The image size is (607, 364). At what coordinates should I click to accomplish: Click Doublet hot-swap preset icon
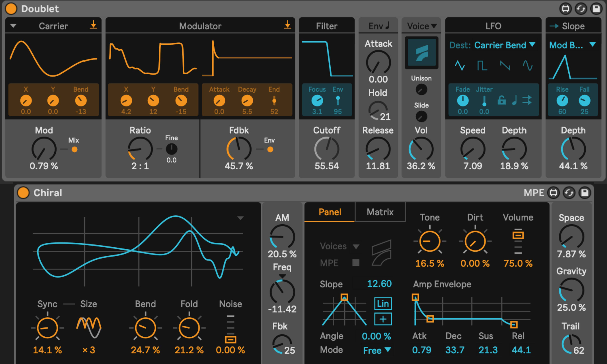[581, 9]
